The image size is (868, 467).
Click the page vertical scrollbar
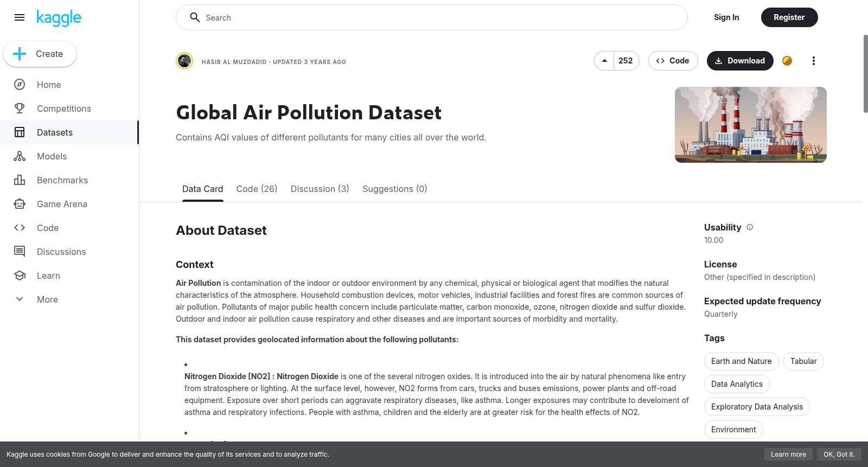[865, 74]
